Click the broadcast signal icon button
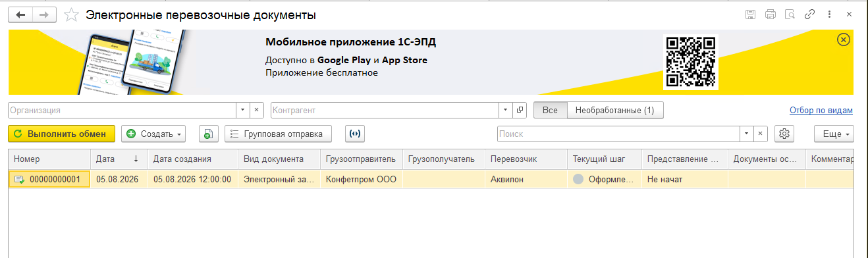 [x=355, y=134]
